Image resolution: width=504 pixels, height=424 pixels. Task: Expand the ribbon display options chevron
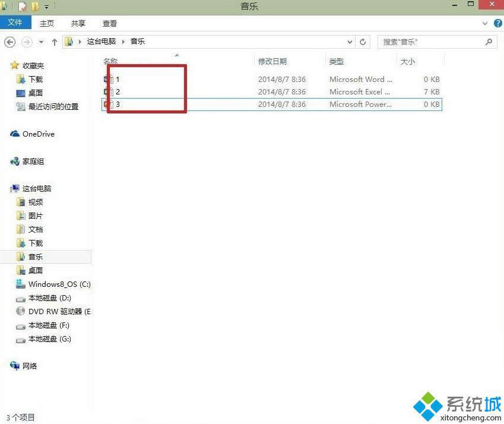coord(484,23)
